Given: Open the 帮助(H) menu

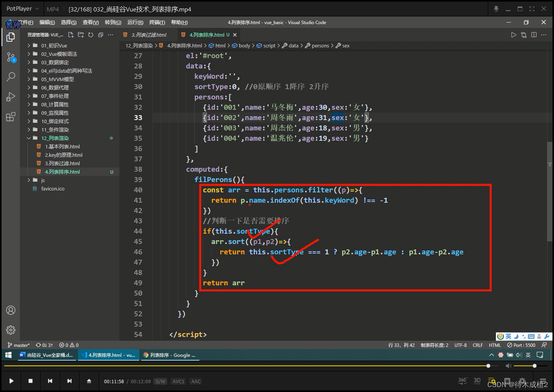Looking at the screenshot, I should tap(179, 23).
